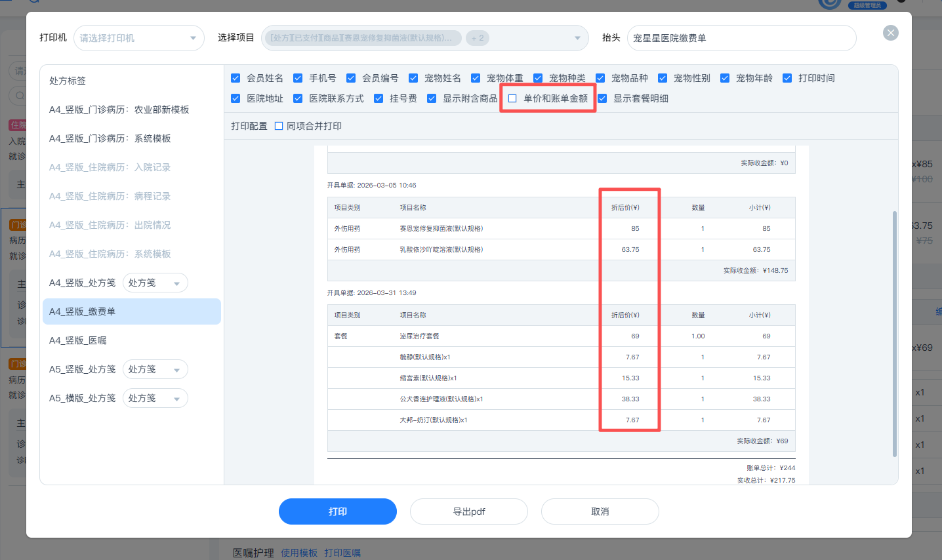
Task: Expand the 选择项目 multi-select dropdown
Action: click(x=577, y=38)
